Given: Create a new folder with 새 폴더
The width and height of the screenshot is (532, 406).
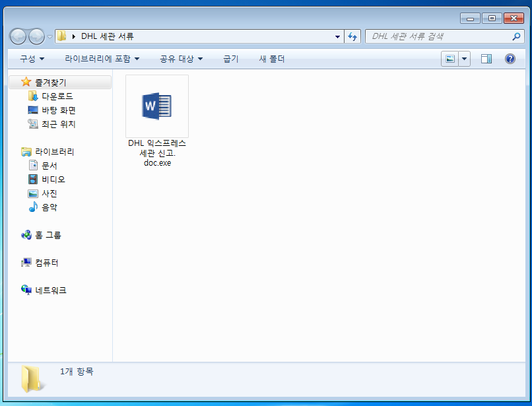Looking at the screenshot, I should [x=272, y=59].
